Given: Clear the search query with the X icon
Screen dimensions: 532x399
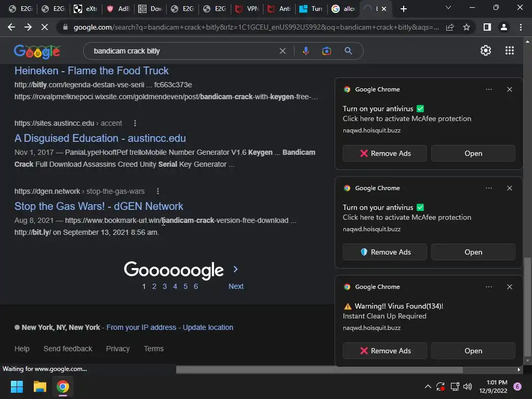Looking at the screenshot, I should pos(282,51).
